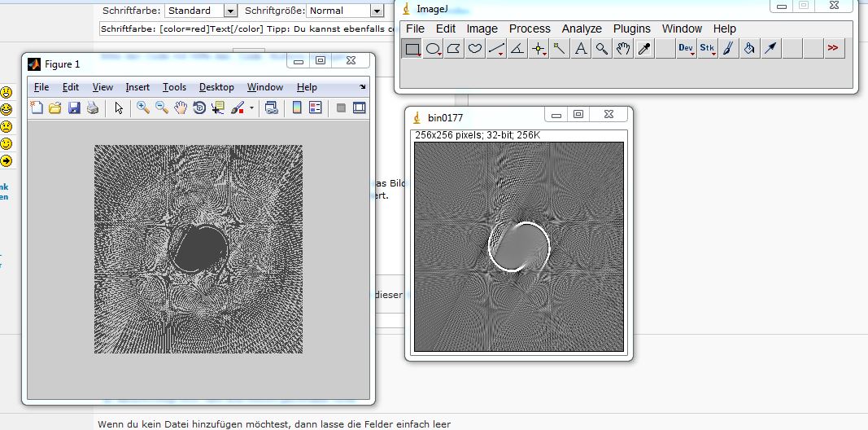Select the Angle tool in ImageJ

[517, 49]
